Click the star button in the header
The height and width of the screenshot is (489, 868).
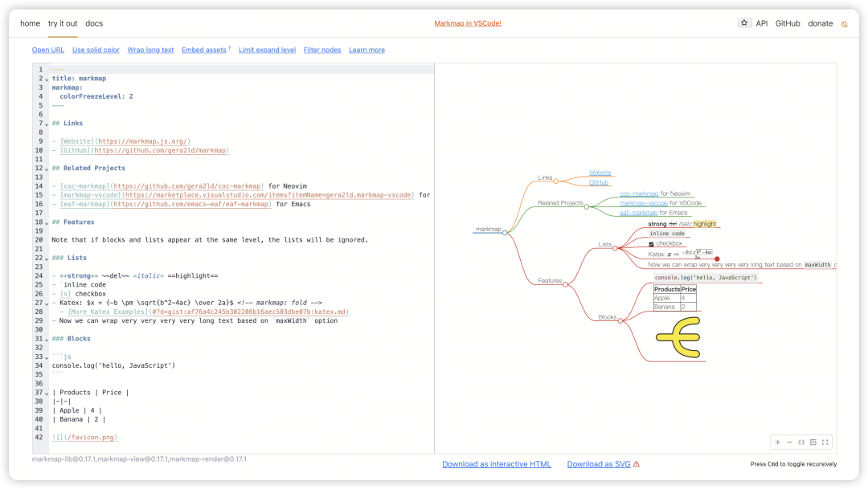point(744,23)
